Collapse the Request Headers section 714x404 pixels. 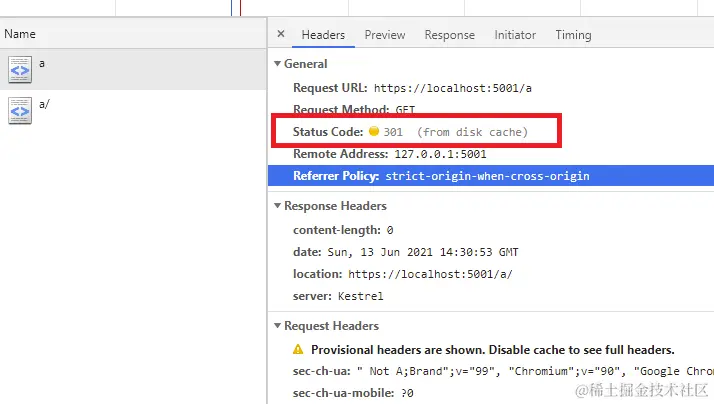click(x=277, y=326)
